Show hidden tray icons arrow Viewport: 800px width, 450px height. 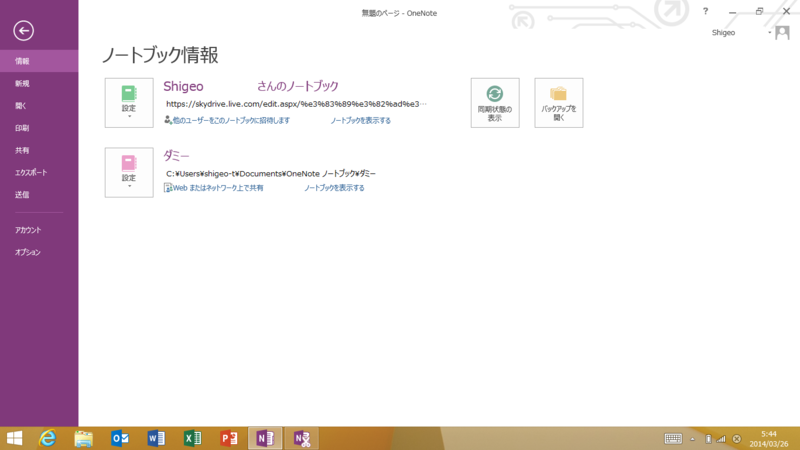coord(692,439)
